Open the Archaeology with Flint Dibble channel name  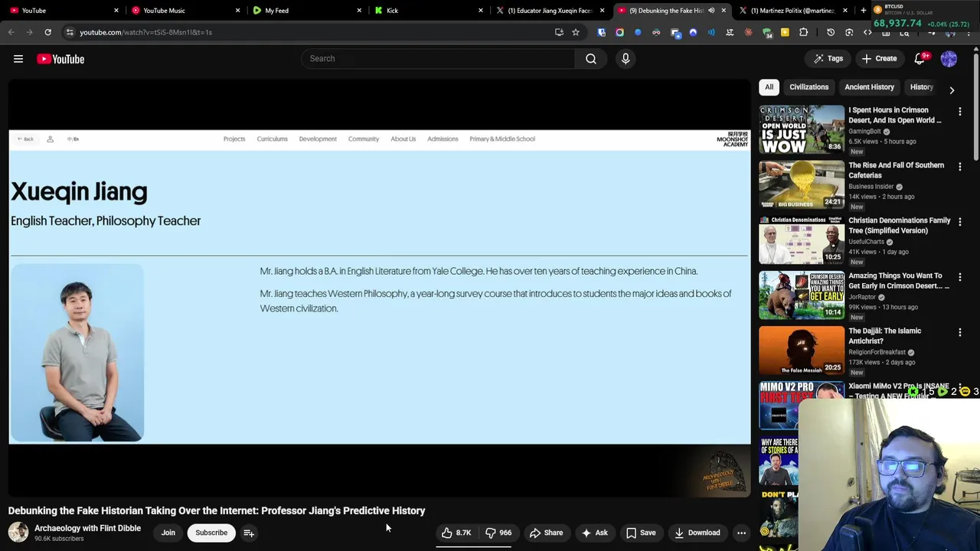tap(87, 528)
